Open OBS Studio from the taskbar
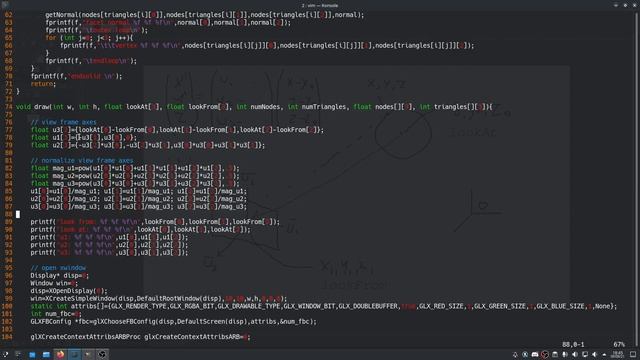Image resolution: width=640 pixels, height=360 pixels. [x=102, y=354]
